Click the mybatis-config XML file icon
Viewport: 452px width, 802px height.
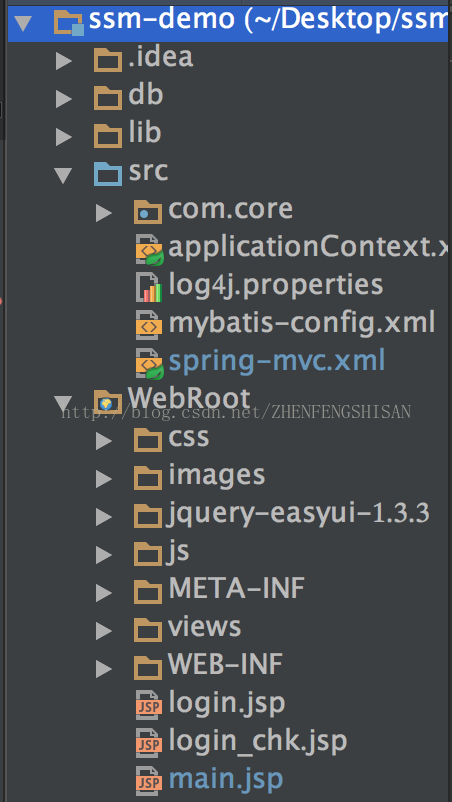149,324
